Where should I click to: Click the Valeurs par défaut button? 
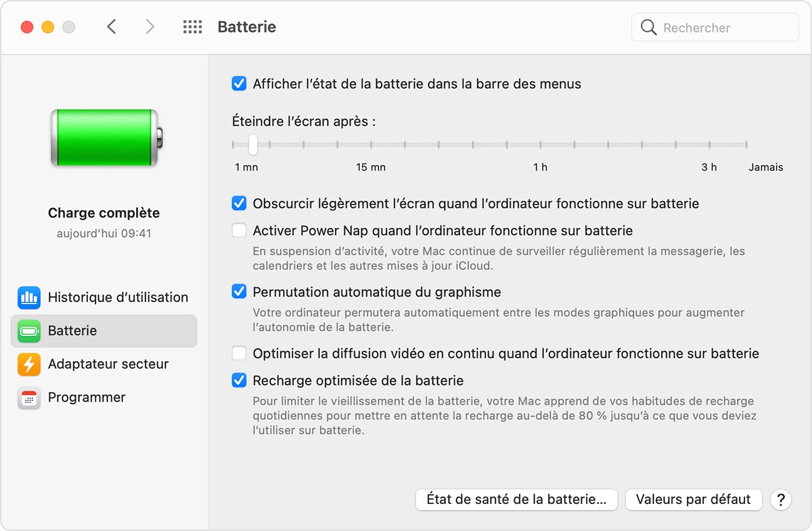[x=694, y=500]
